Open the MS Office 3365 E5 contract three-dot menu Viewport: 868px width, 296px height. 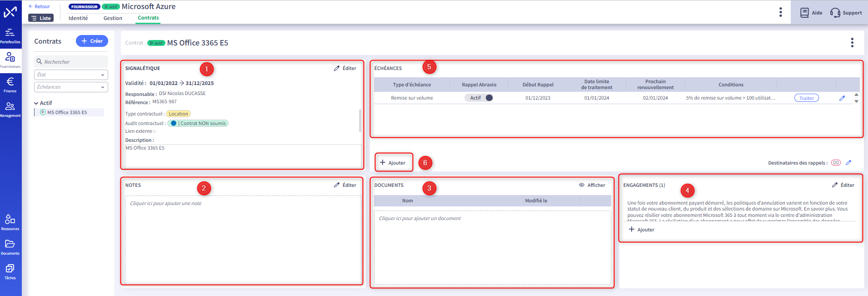pos(852,43)
